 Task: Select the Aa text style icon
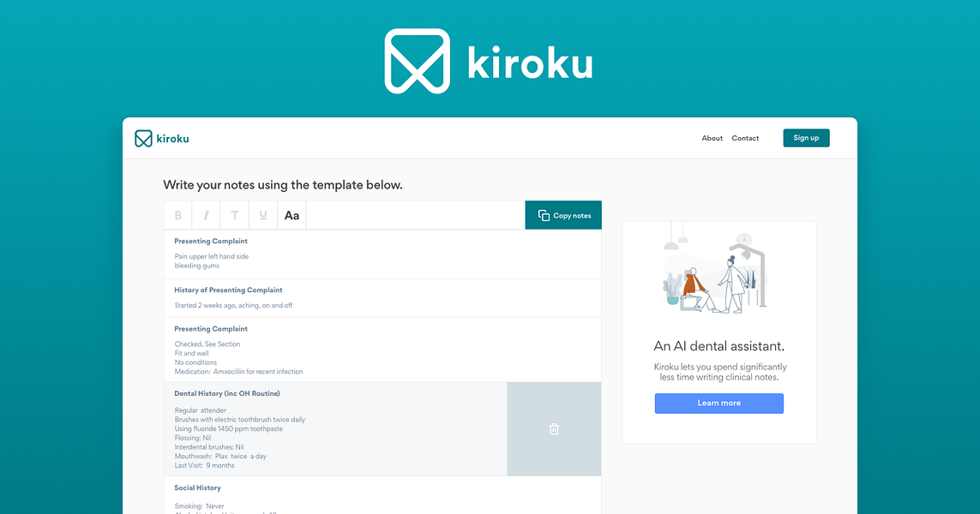[291, 214]
